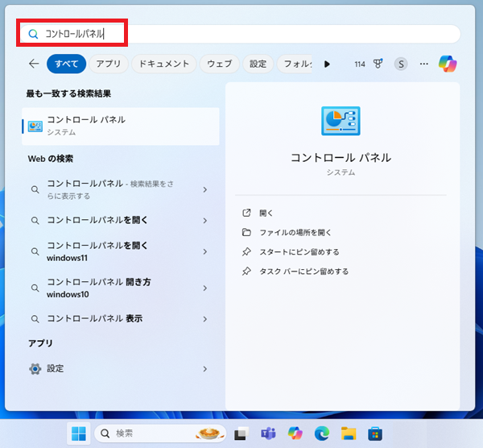Image resolution: width=483 pixels, height=448 pixels.
Task: Click the open-external icon beside 開く
Action: pyautogui.click(x=246, y=213)
